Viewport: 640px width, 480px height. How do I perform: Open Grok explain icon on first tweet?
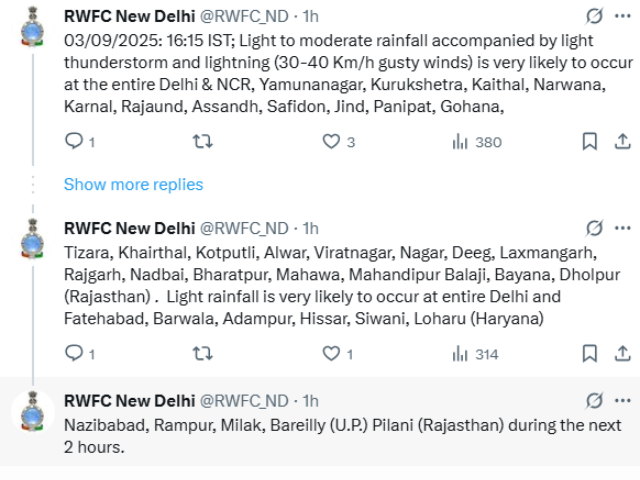594,16
